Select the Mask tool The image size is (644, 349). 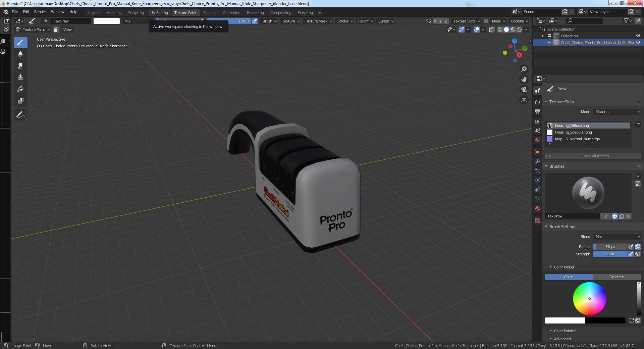point(20,101)
